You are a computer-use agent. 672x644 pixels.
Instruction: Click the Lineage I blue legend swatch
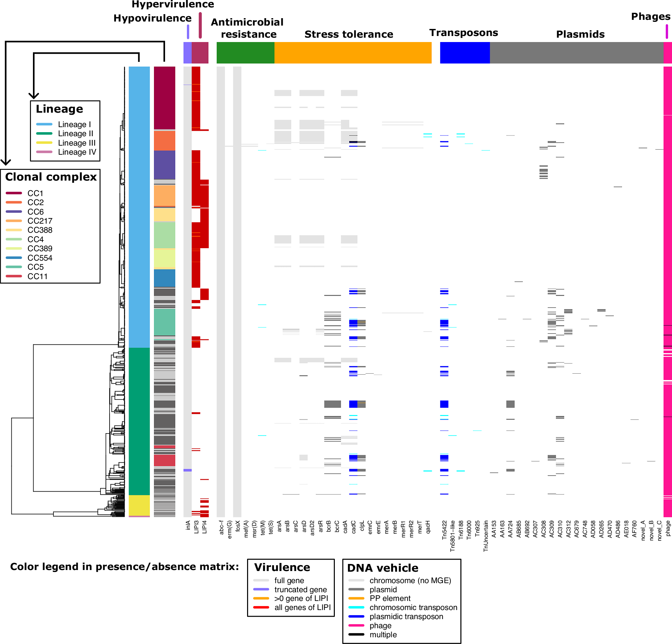click(44, 124)
